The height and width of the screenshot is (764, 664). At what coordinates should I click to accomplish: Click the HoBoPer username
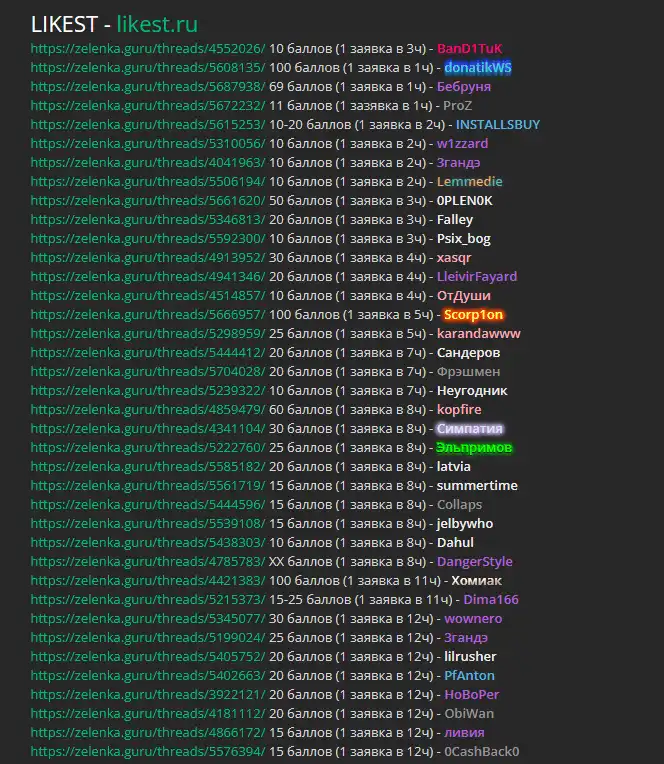point(472,695)
